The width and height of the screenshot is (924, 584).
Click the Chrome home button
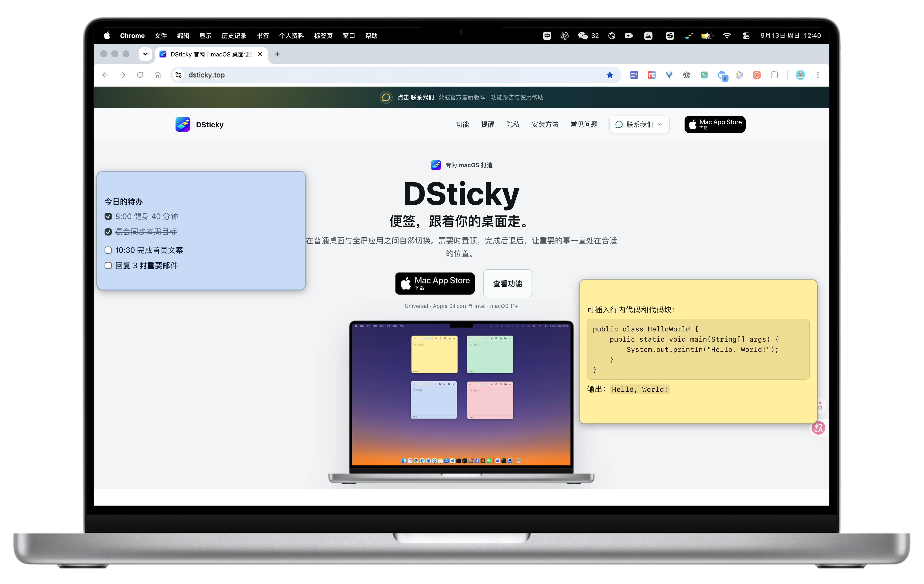click(x=157, y=75)
